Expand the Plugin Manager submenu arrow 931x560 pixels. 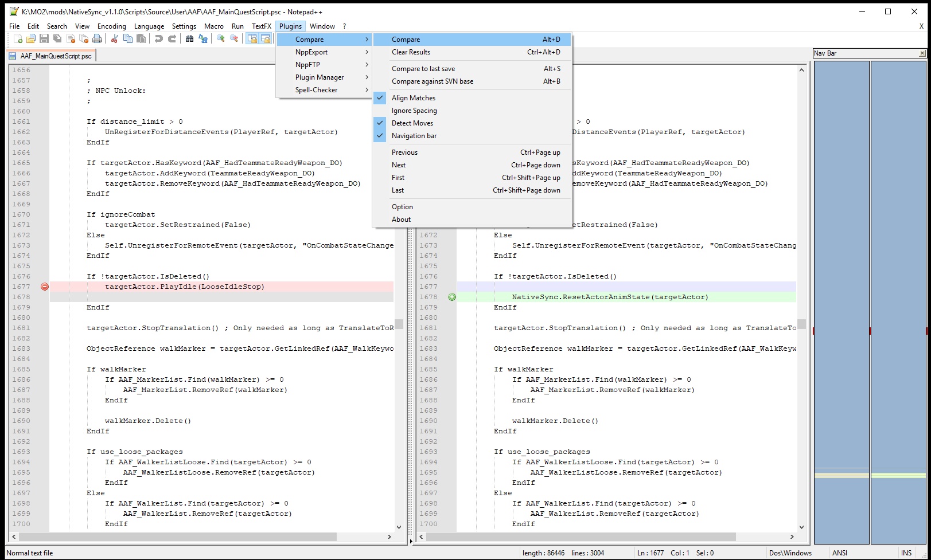(367, 77)
